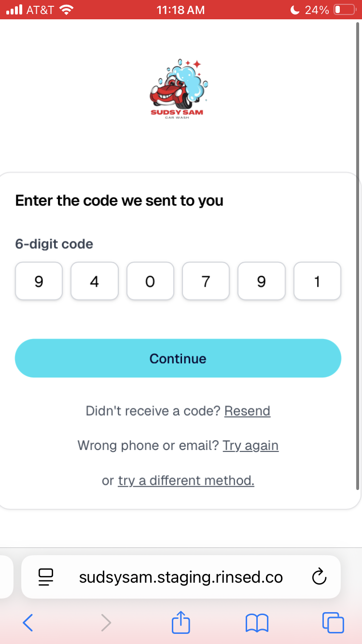Screen dimensions: 362x644
Task: Open the Safari bookmarks book icon
Action: 257,623
